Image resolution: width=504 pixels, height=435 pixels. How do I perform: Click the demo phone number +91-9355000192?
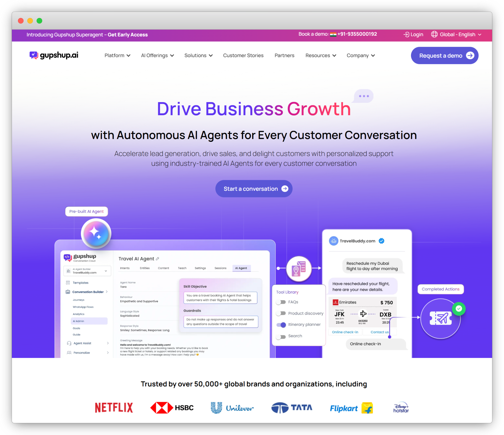coord(357,34)
